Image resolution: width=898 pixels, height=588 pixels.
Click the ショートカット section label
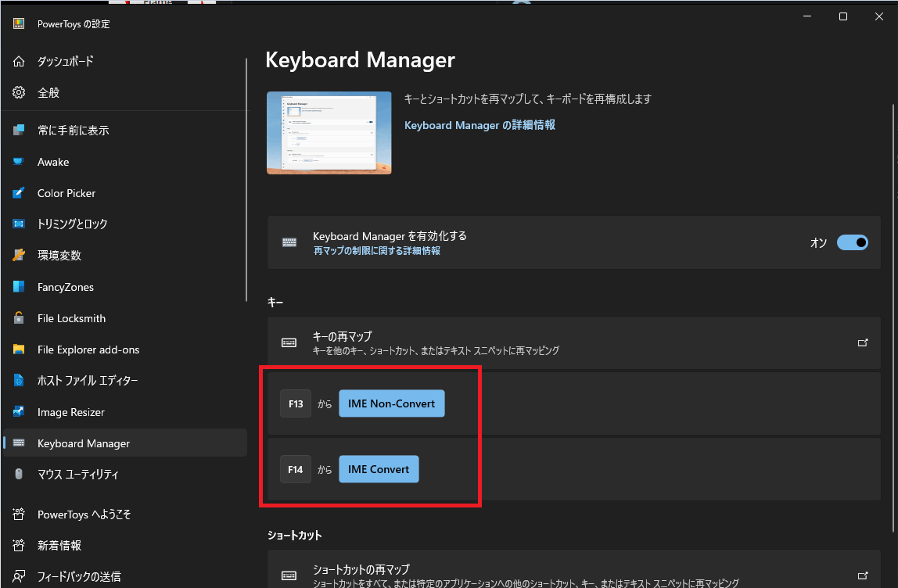tap(294, 536)
